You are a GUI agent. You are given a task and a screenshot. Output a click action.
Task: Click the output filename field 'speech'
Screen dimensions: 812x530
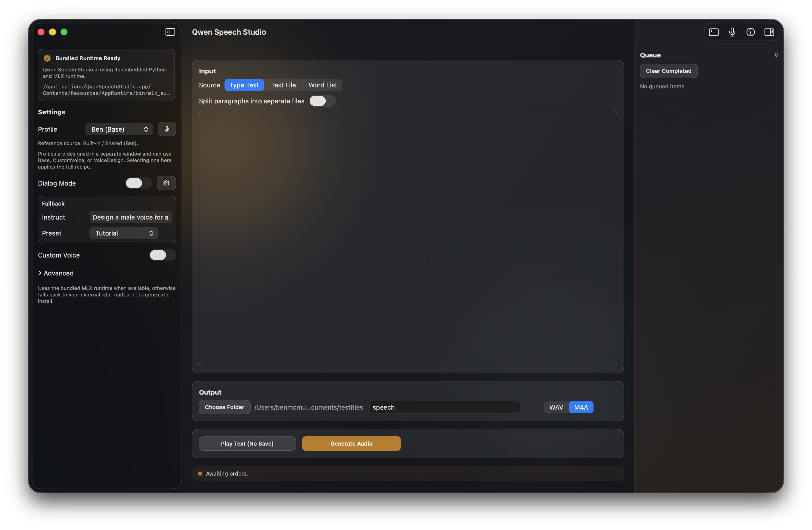[x=444, y=407]
